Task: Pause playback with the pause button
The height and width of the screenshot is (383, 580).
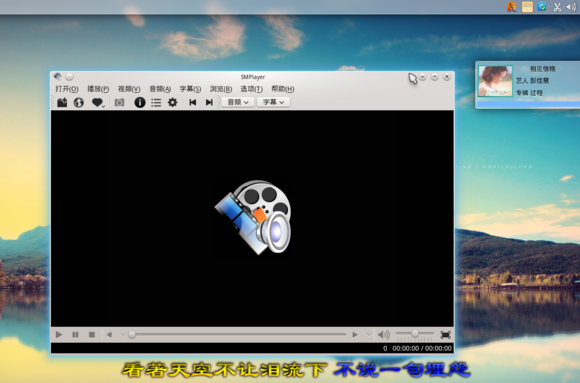Action: (75, 335)
